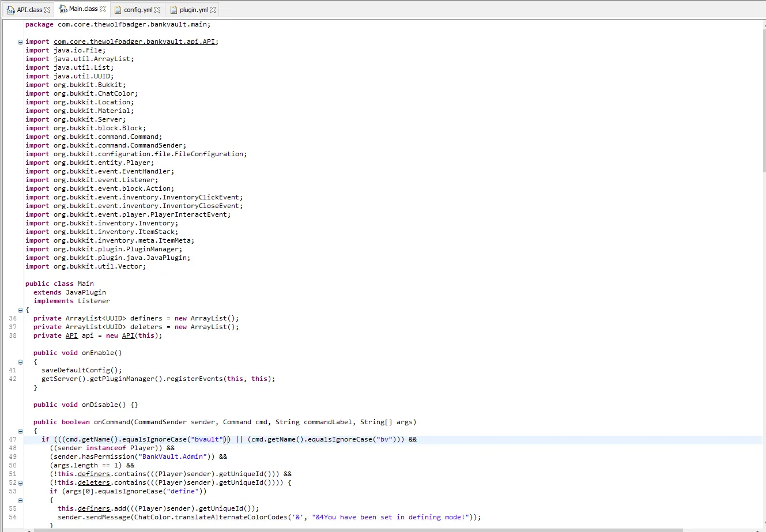Click the 'import org.bukkit.ChatColor;' line
The image size is (766, 532).
tap(82, 93)
